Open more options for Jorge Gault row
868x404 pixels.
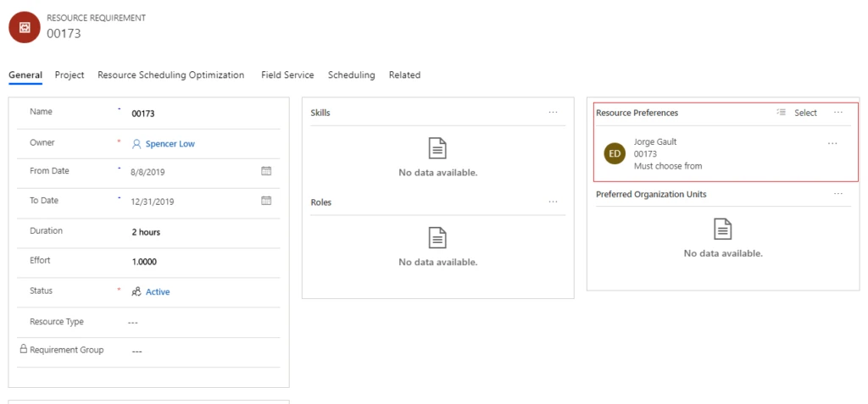(832, 144)
